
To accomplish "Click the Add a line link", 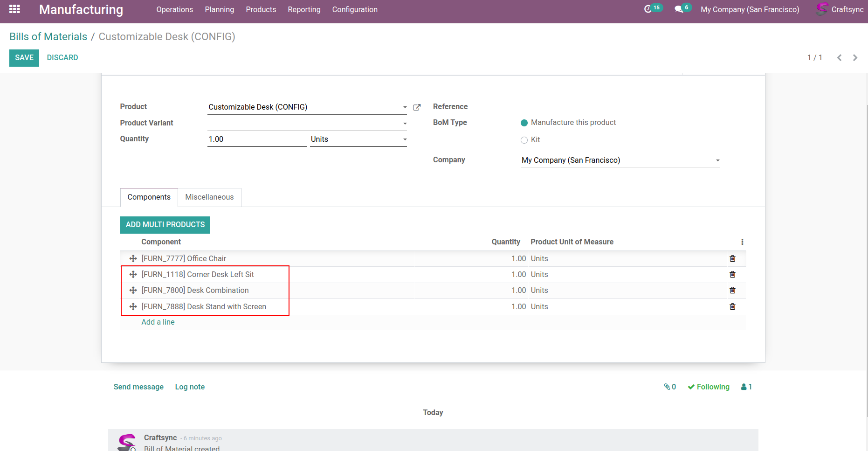I will [158, 322].
